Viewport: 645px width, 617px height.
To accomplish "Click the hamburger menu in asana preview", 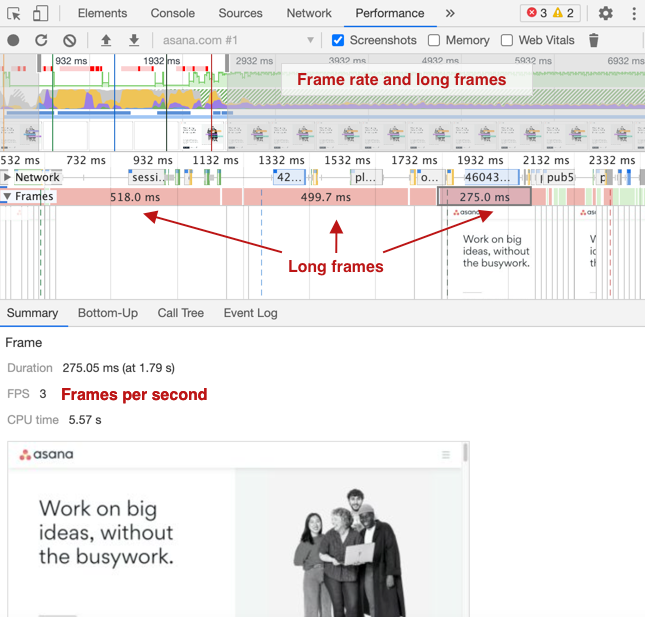I will (x=446, y=455).
